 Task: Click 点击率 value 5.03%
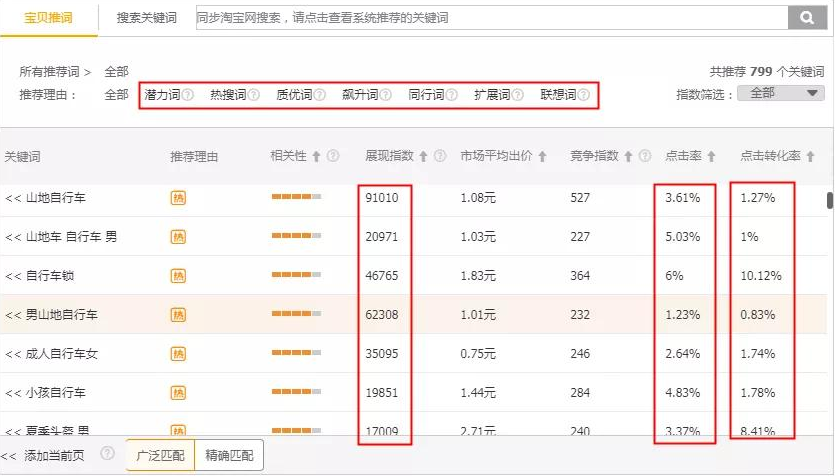(x=683, y=237)
